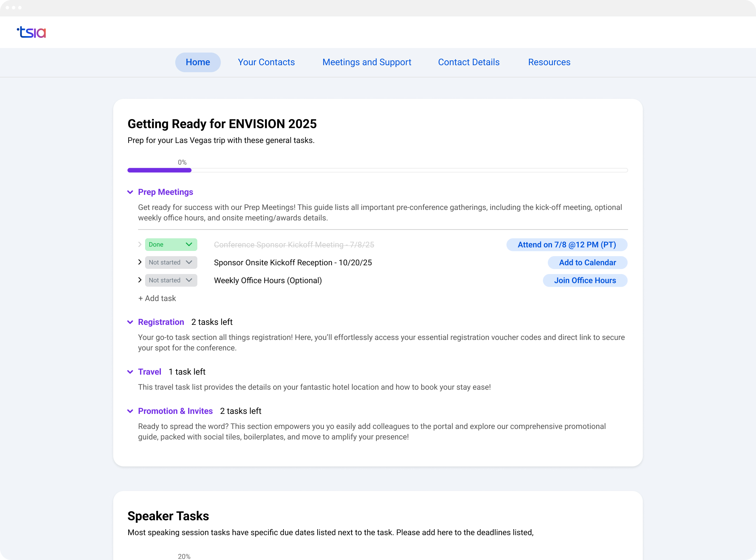Open the Resources tab
This screenshot has width=756, height=560.
point(549,62)
